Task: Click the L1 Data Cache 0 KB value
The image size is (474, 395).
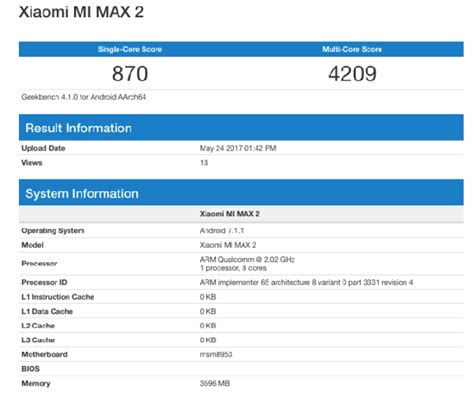Action: 208,311
